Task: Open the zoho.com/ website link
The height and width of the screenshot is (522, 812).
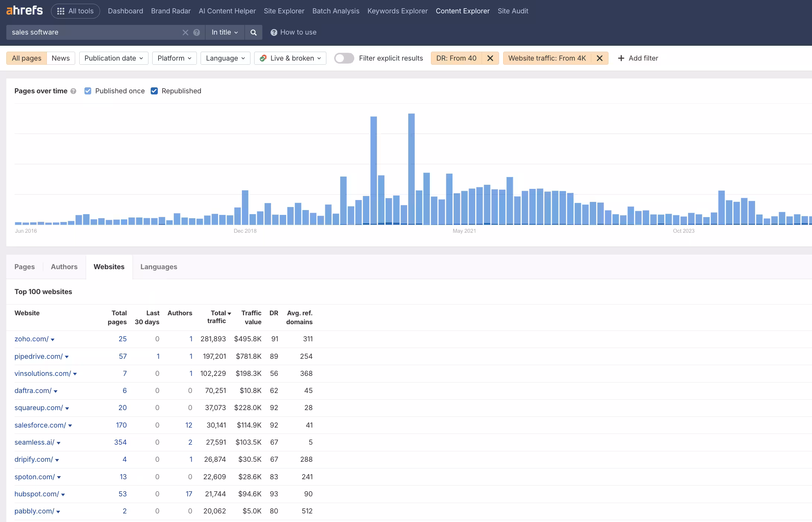Action: (31, 339)
